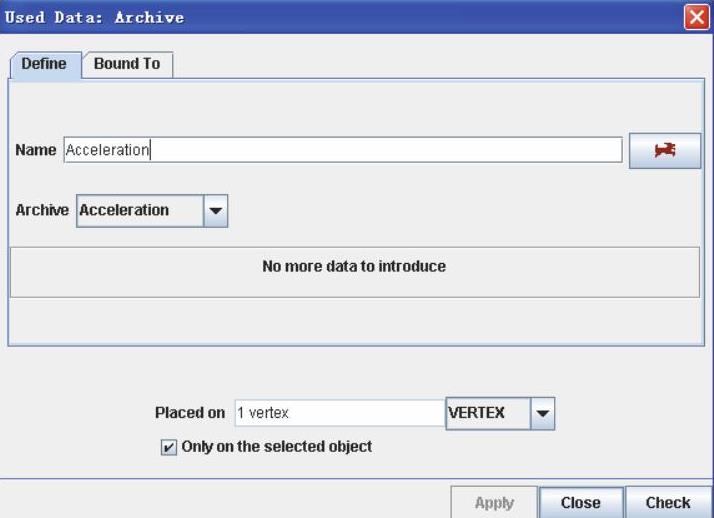Select the VERTEX combo box text
This screenshot has width=714, height=518.
coord(487,413)
